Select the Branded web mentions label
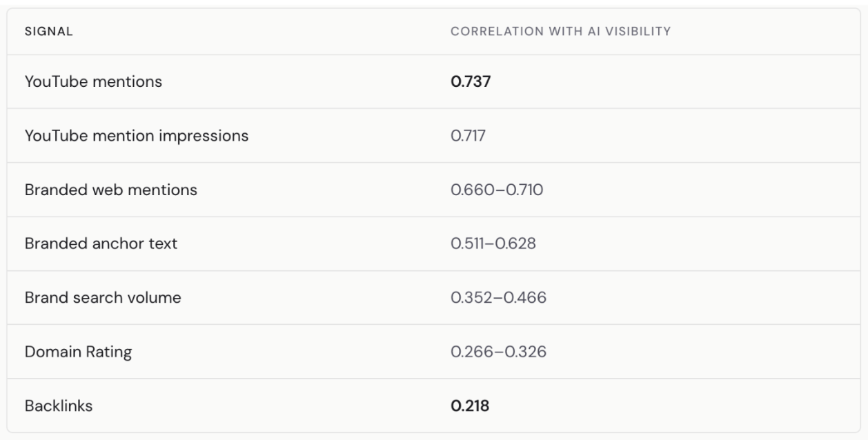868x440 pixels. [x=111, y=190]
